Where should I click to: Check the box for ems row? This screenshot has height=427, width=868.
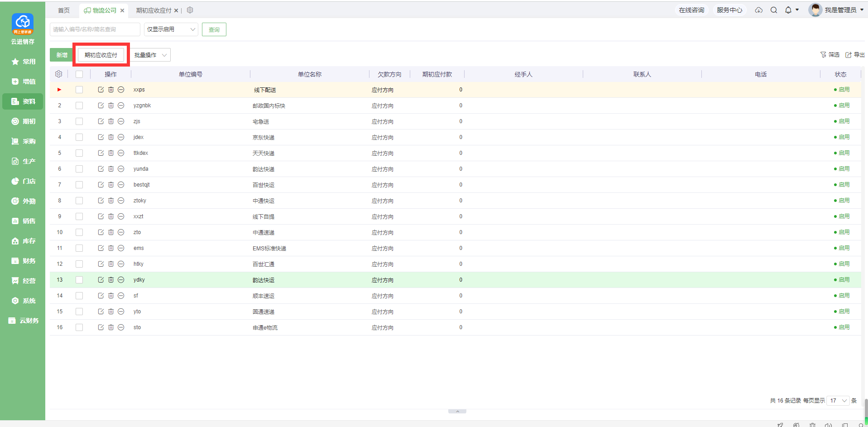(79, 248)
